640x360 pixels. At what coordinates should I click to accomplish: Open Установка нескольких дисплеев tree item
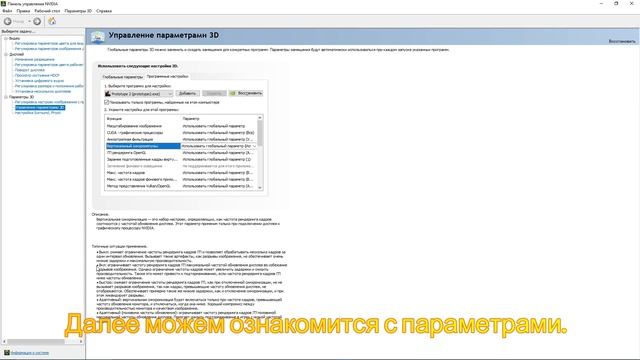(x=43, y=91)
